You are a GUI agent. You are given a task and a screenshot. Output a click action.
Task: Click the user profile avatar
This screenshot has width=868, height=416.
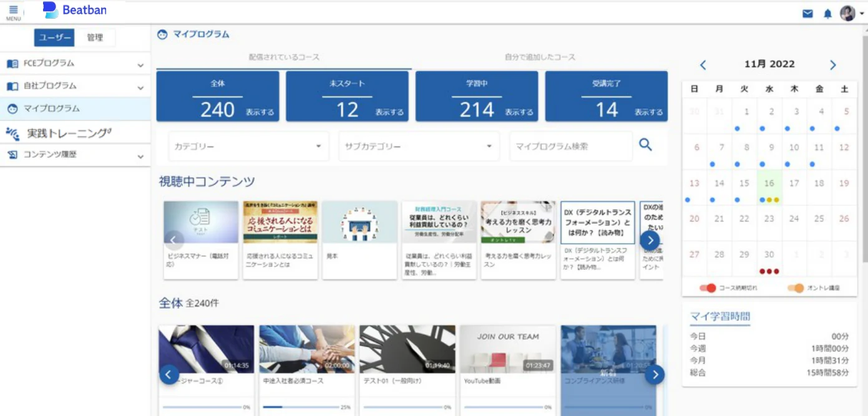point(847,13)
